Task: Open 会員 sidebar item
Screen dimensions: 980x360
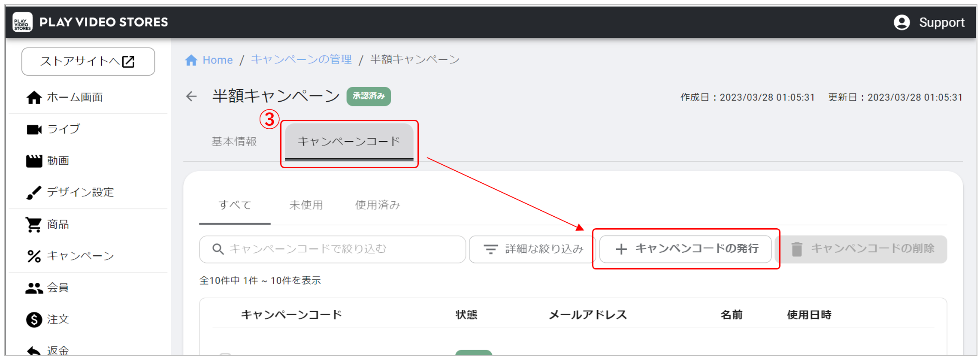Action: point(58,287)
